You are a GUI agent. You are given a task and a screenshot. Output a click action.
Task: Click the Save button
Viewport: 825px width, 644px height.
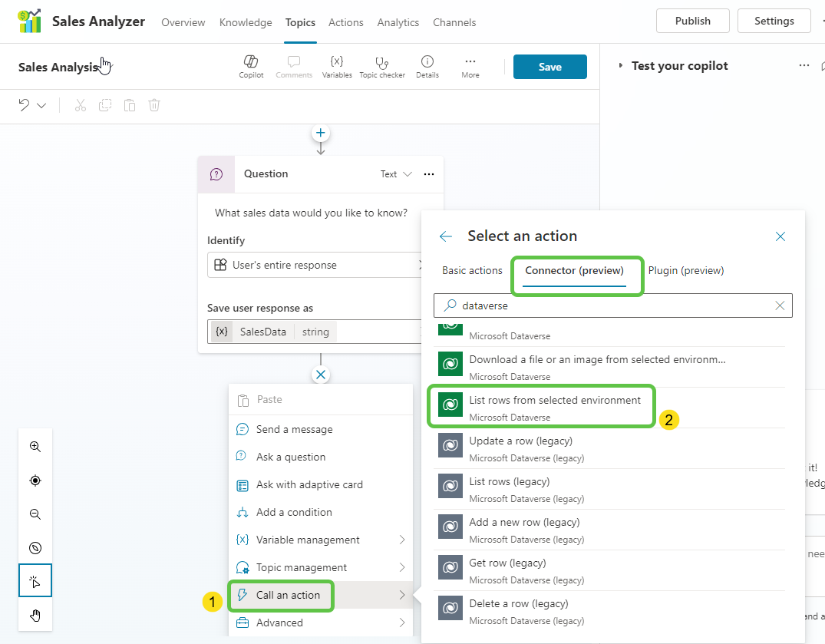(x=549, y=67)
